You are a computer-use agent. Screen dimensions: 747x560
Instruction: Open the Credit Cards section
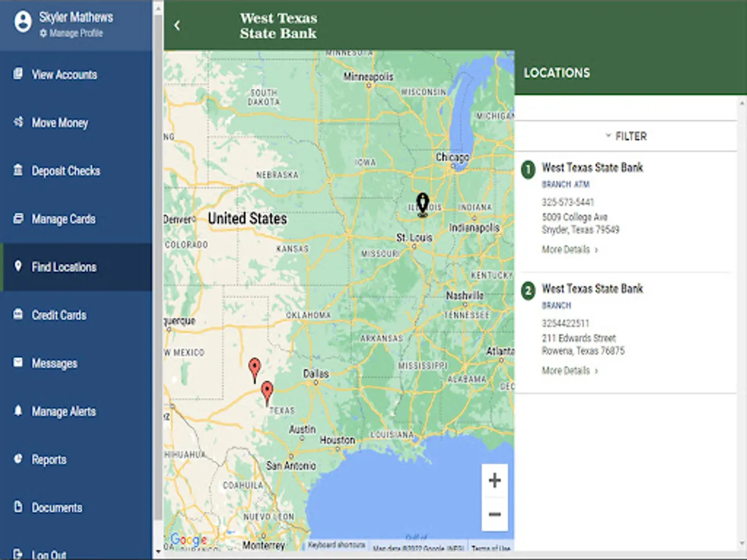point(59,315)
